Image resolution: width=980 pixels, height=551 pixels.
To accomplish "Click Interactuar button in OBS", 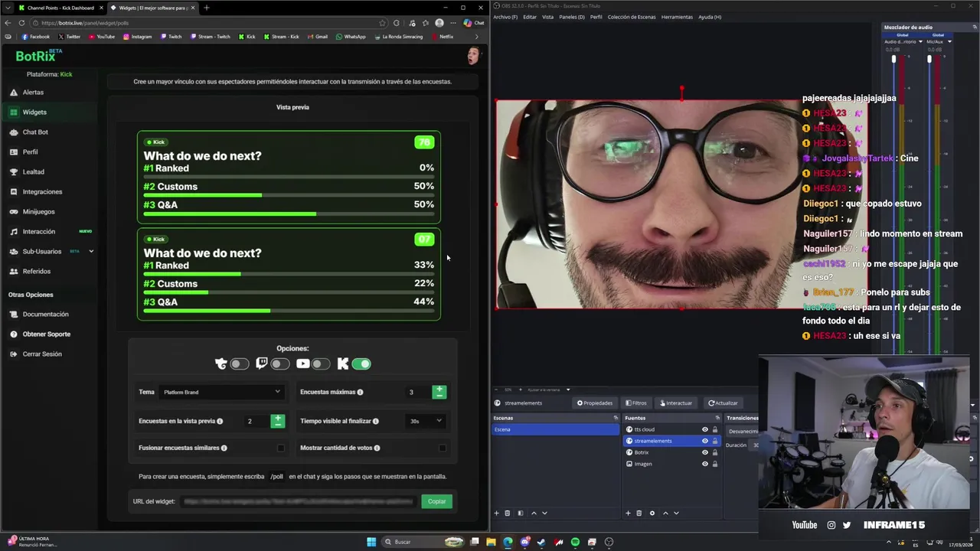I will 676,403.
